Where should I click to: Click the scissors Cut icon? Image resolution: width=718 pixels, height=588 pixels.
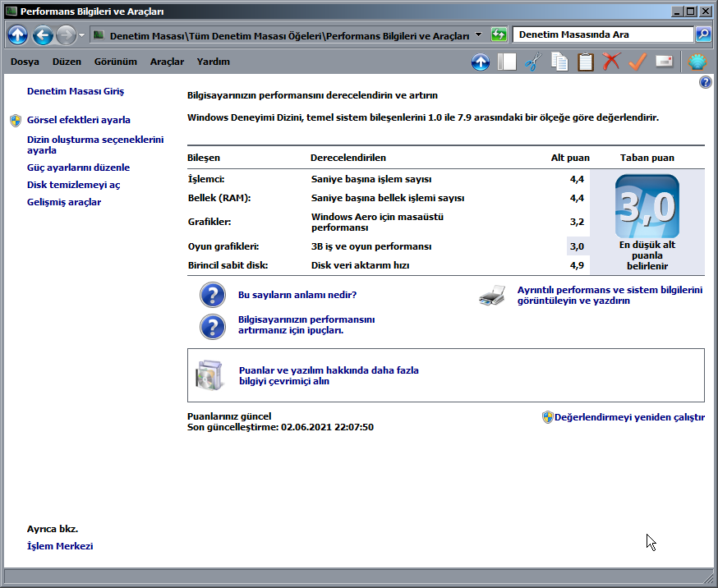tap(533, 62)
